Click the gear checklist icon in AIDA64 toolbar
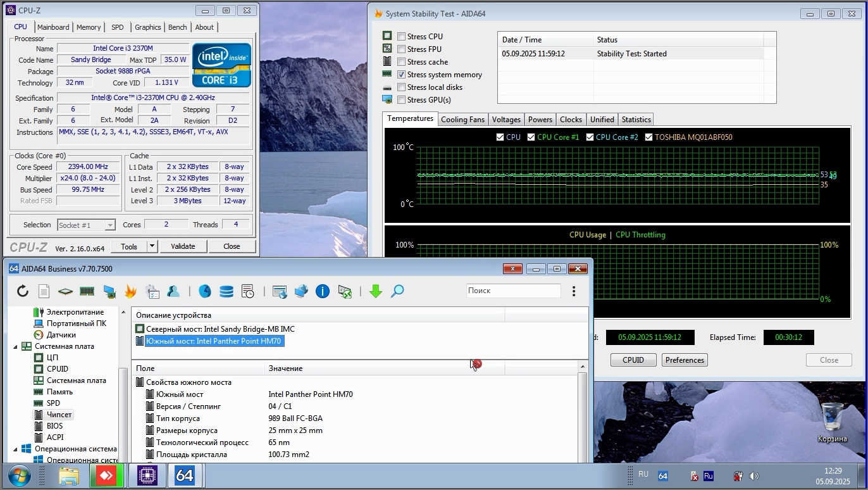The width and height of the screenshot is (868, 490). pos(152,291)
